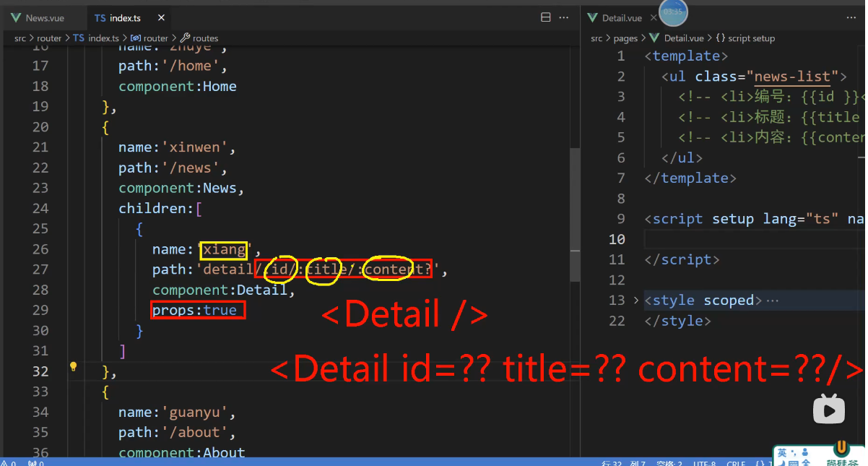
Task: Open the 'pages' breadcrumb
Action: [x=625, y=38]
